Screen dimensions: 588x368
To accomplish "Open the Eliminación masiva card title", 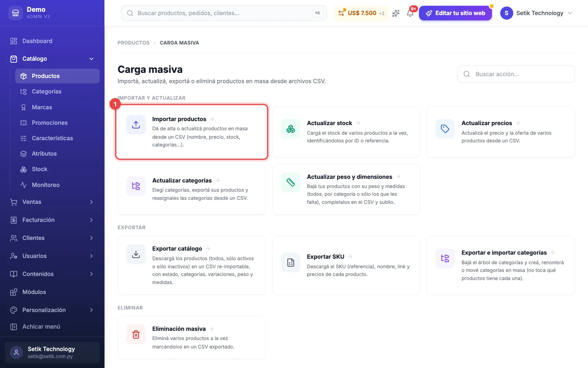I will pos(179,329).
